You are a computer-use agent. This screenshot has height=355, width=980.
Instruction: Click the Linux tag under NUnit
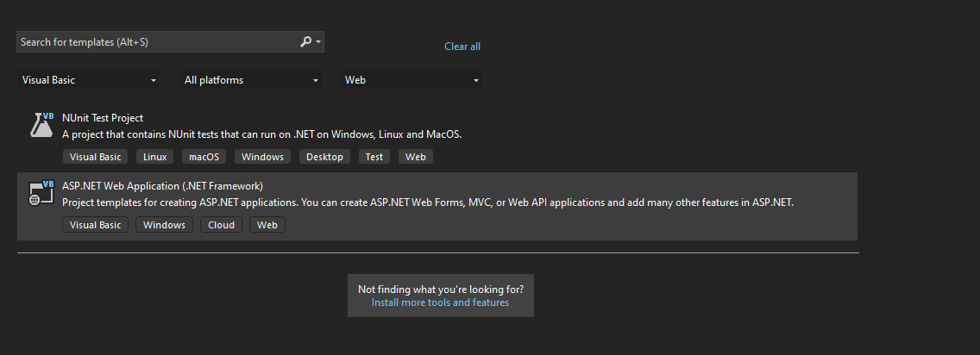point(155,157)
